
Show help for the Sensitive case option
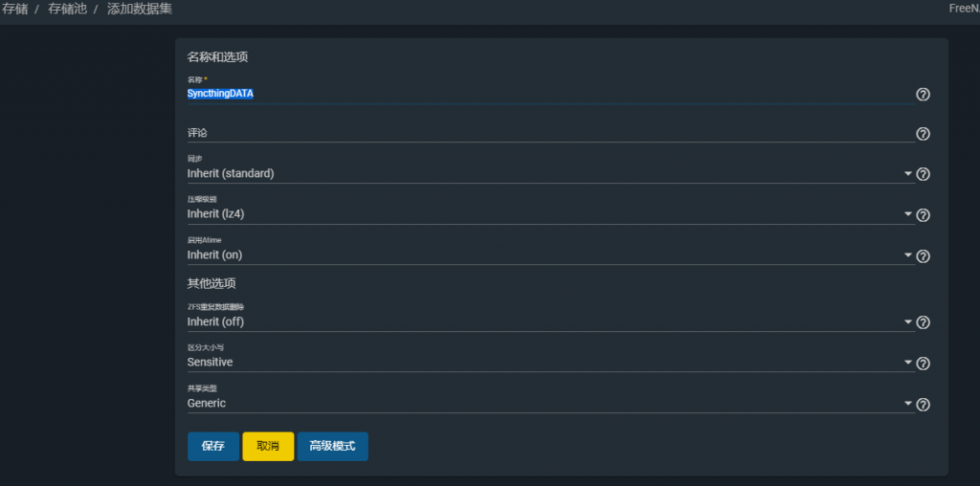923,364
